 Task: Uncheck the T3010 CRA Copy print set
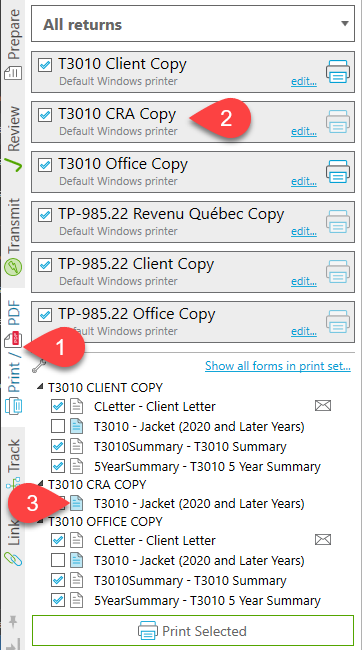coord(45,115)
